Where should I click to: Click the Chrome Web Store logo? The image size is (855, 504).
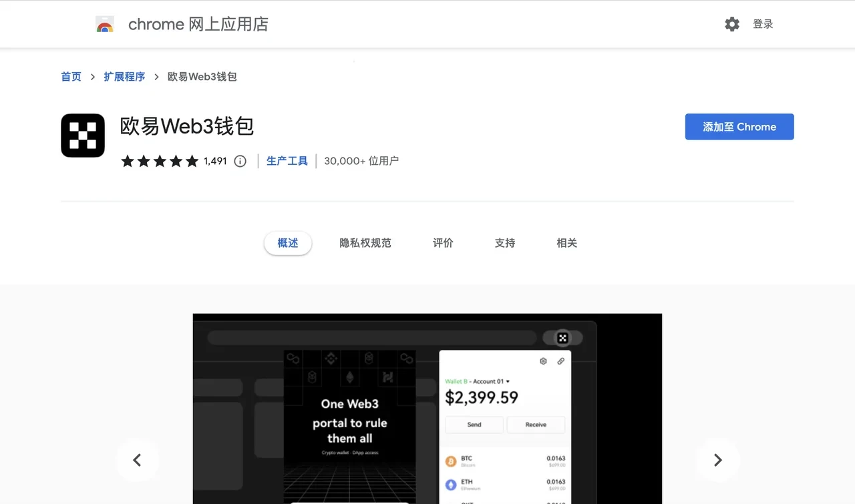click(105, 23)
